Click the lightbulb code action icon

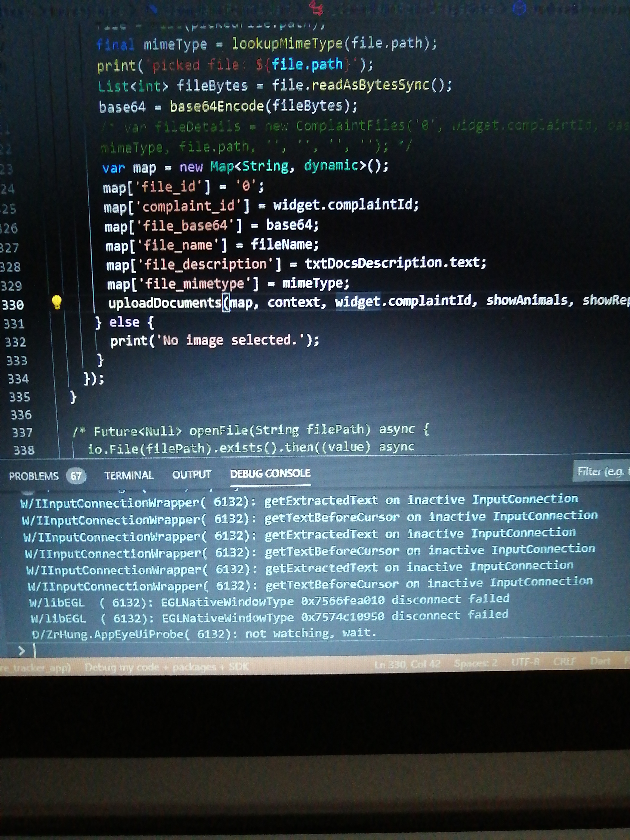pos(57,302)
